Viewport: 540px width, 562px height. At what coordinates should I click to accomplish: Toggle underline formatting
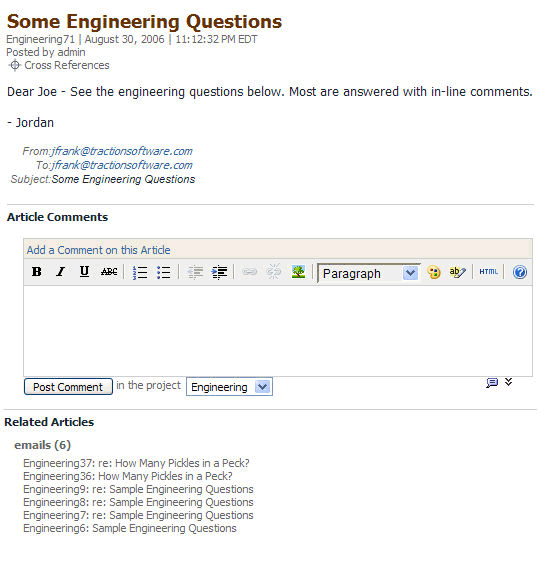84,272
